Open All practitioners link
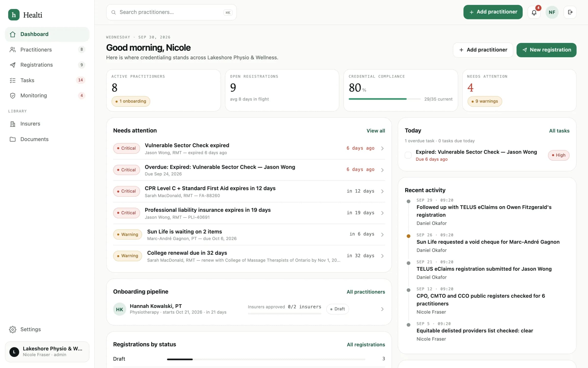 click(366, 292)
